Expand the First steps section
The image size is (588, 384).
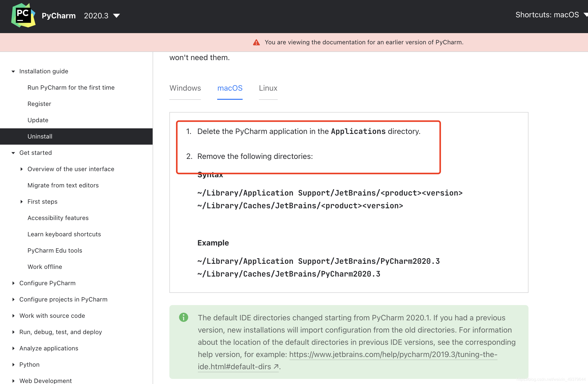tap(22, 202)
